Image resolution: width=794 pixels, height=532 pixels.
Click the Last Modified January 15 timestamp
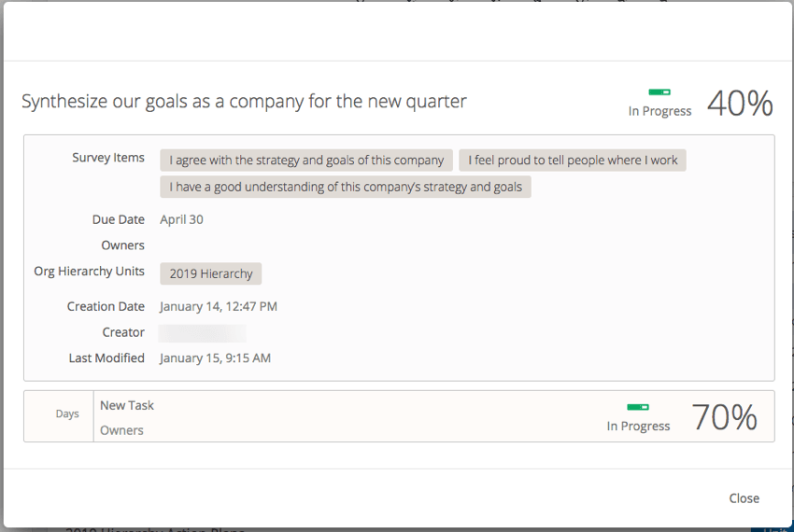(215, 357)
